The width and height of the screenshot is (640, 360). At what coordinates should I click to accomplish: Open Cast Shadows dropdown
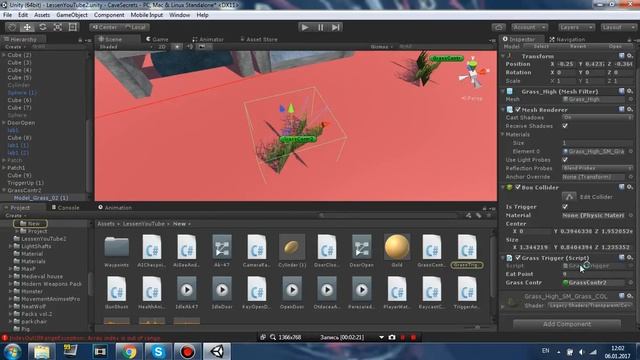pyautogui.click(x=597, y=118)
